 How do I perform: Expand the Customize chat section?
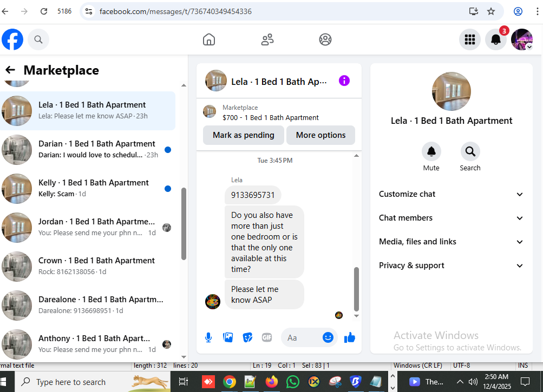click(451, 194)
